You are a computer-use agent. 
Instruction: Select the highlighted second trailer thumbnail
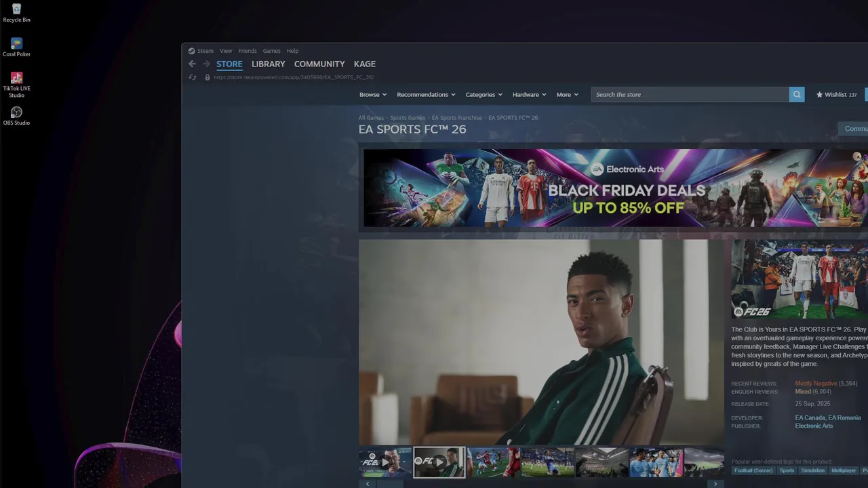tap(439, 462)
